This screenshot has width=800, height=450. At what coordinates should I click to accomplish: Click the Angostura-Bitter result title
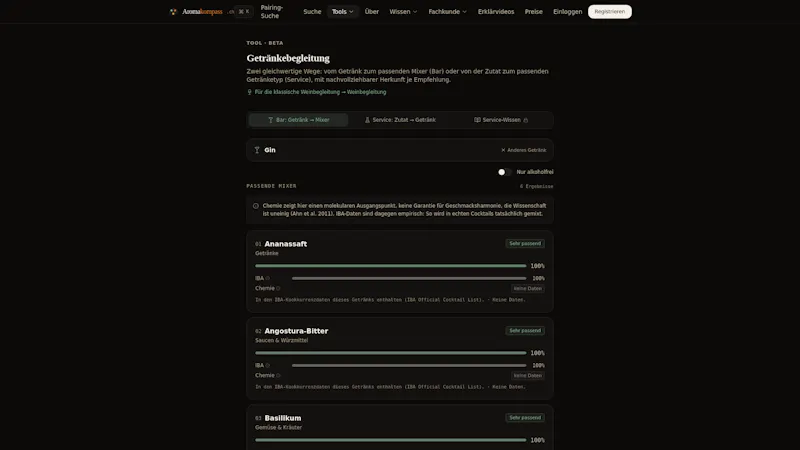(x=296, y=331)
